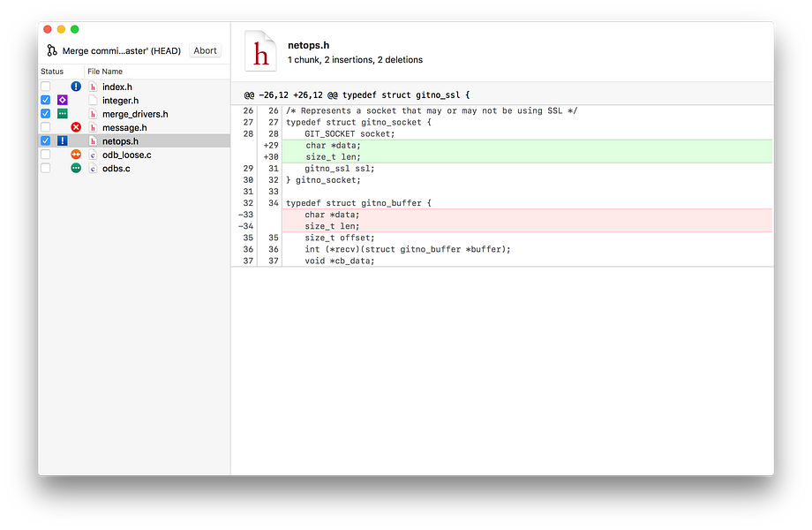Click line 'size_t offset;'
The height and width of the screenshot is (530, 812).
[339, 238]
